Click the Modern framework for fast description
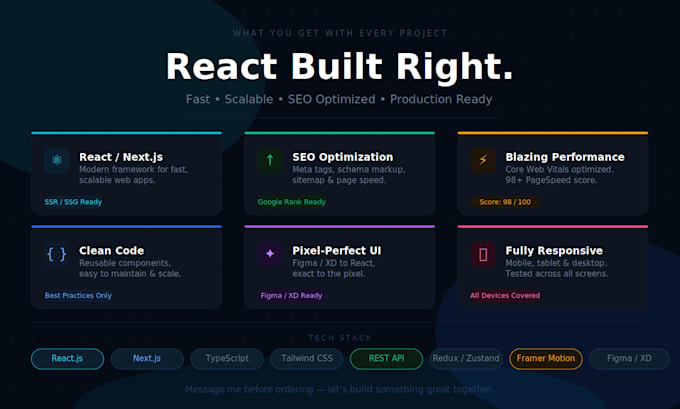 pyautogui.click(x=134, y=175)
